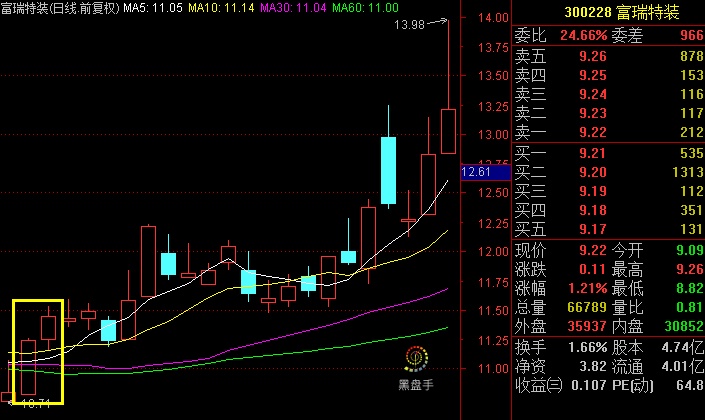Select the 卖四 ask row at 9.25

[609, 75]
